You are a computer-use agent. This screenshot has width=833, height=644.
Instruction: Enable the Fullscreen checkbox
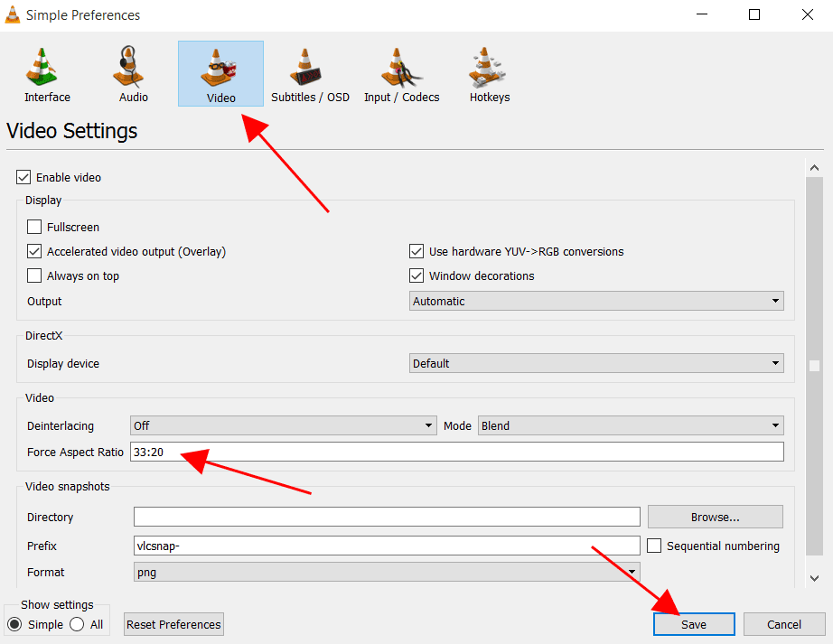(x=34, y=228)
